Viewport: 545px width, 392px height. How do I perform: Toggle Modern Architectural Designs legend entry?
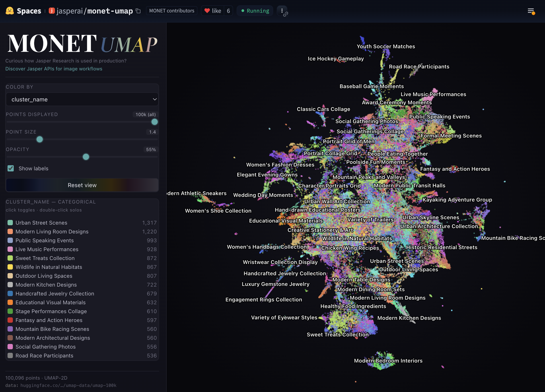pos(82,338)
